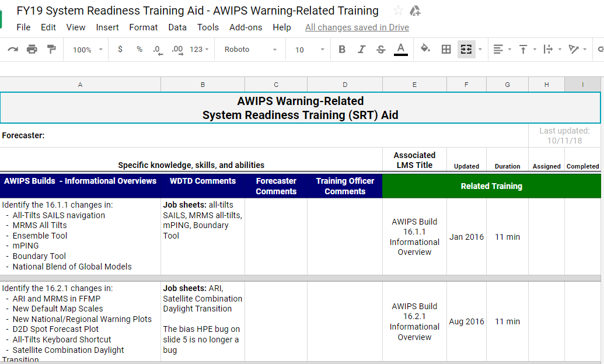The width and height of the screenshot is (604, 364).
Task: Open the 100% zoom dropdown
Action: tap(88, 50)
